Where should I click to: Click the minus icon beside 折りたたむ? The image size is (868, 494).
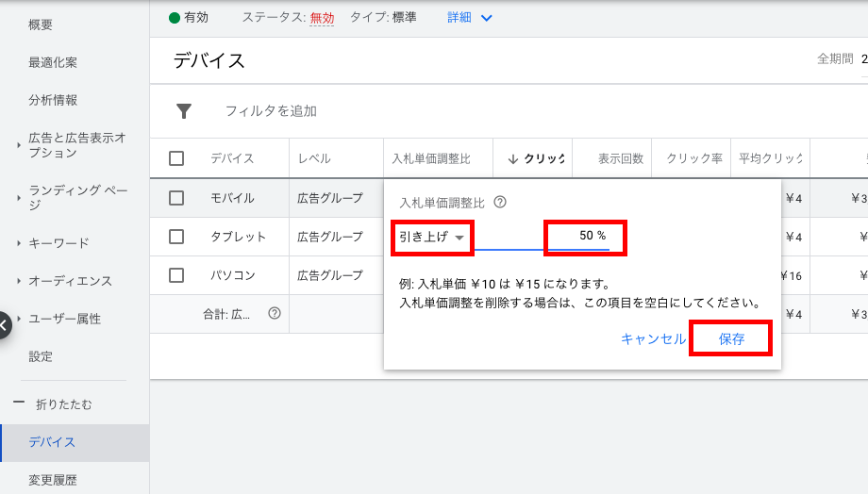pyautogui.click(x=18, y=403)
